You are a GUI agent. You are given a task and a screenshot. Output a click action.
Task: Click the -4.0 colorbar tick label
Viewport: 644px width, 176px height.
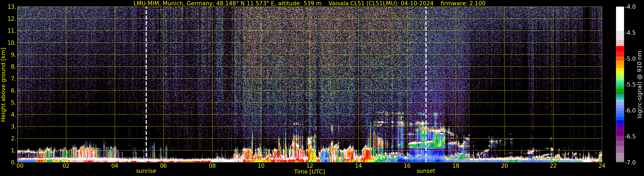tap(630, 7)
